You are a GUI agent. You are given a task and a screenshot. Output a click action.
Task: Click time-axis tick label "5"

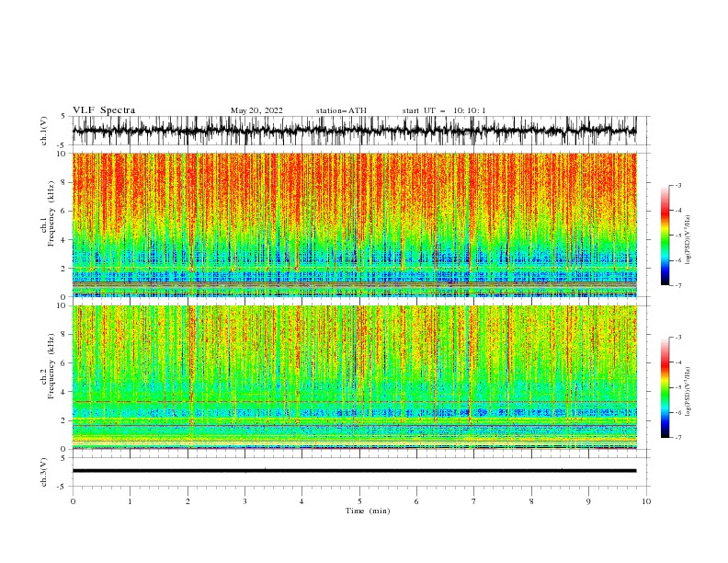(x=359, y=501)
